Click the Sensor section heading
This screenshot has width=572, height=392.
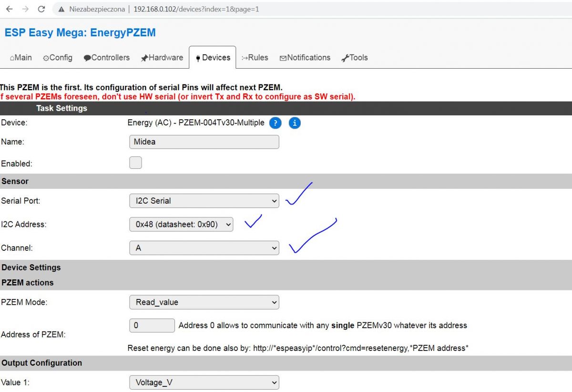tap(15, 181)
